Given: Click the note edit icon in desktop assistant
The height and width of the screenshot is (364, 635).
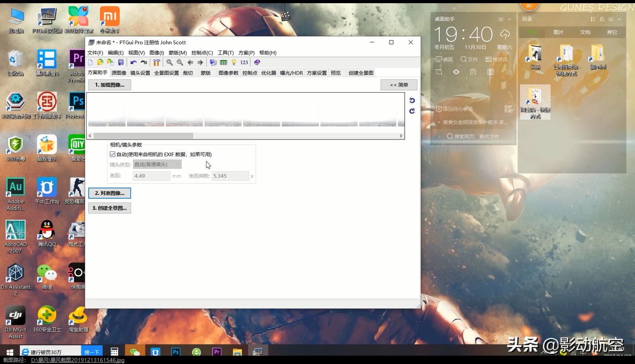Looking at the screenshot, I should pyautogui.click(x=473, y=72).
